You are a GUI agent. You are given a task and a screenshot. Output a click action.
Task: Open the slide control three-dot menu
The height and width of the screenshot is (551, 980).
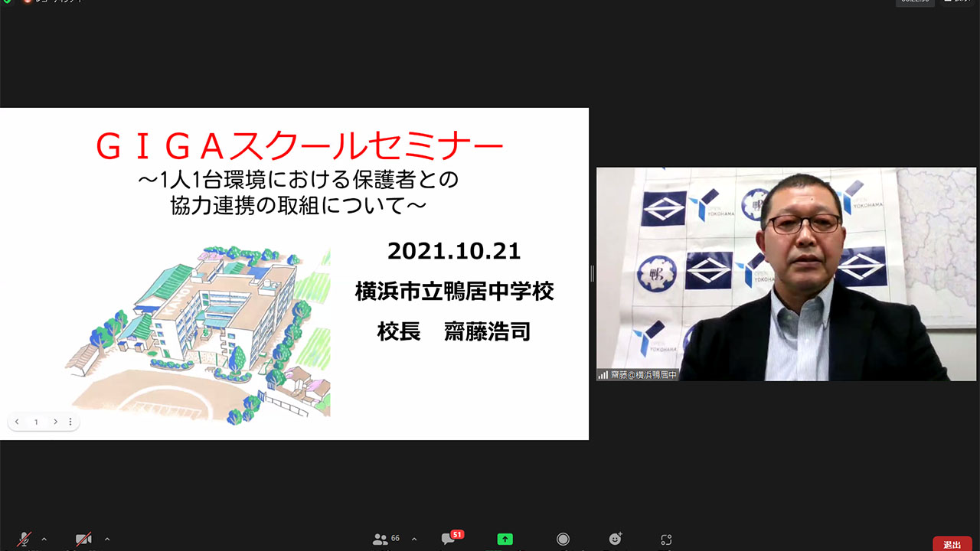coord(70,422)
